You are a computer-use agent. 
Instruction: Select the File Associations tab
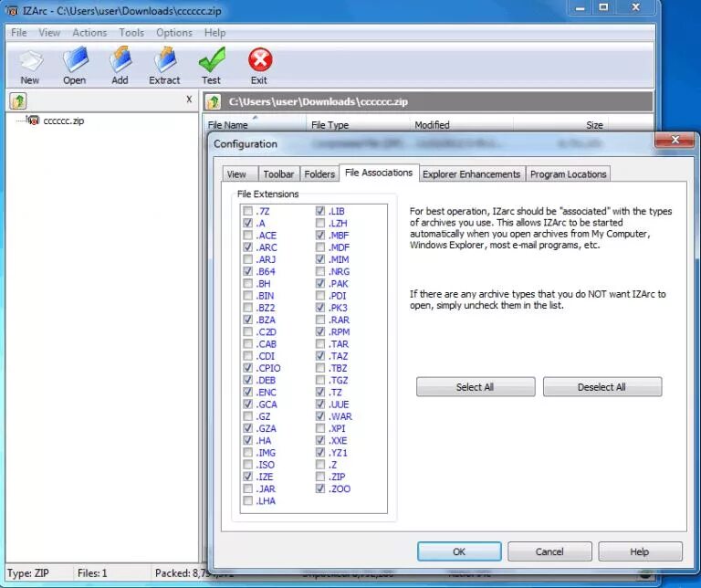tap(379, 173)
